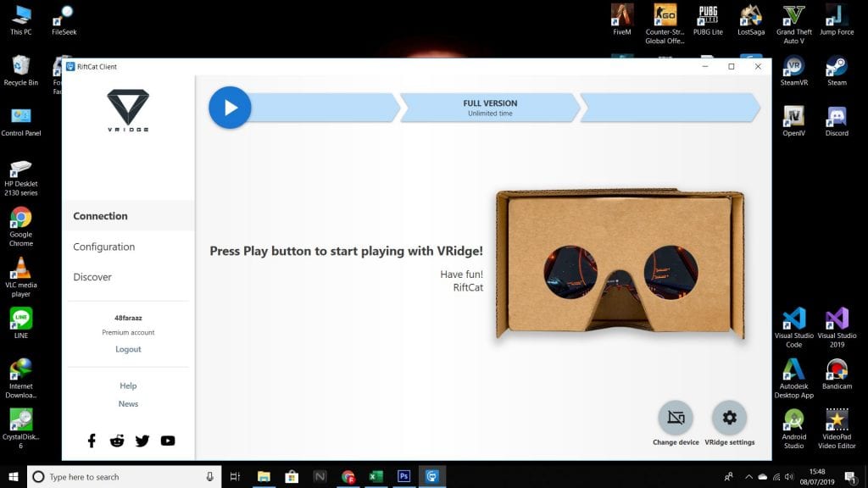Select the Google Chrome desktop shortcut
The width and height of the screenshot is (868, 488).
point(21,227)
